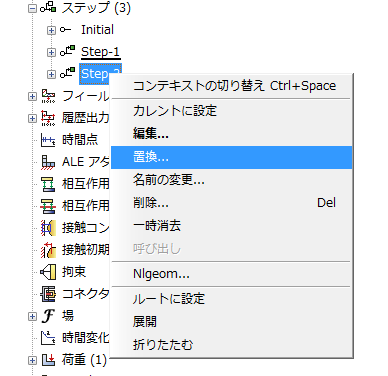Select the 場 fields F icon

[x=48, y=316]
